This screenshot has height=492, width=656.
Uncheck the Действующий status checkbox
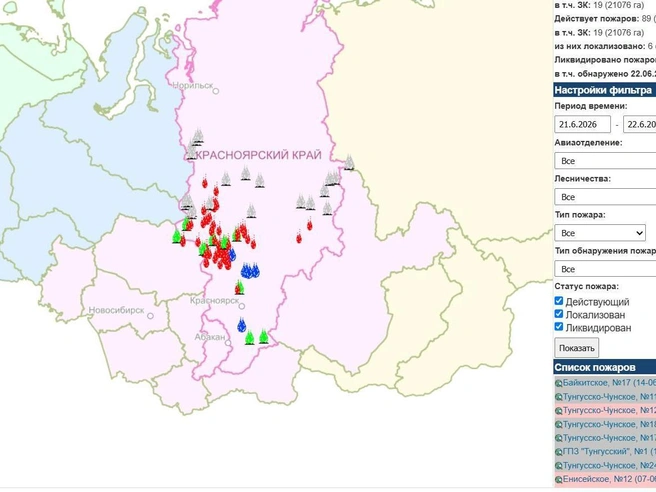point(559,301)
